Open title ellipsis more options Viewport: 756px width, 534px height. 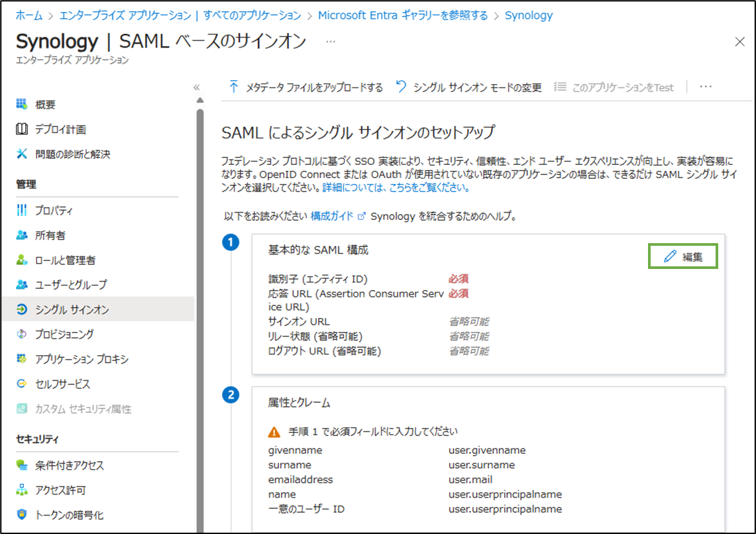click(330, 42)
